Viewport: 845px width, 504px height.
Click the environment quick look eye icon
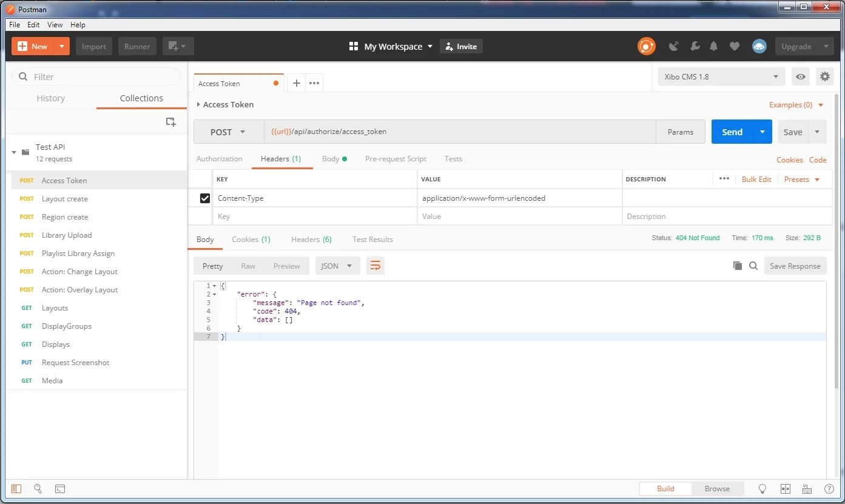pos(801,76)
